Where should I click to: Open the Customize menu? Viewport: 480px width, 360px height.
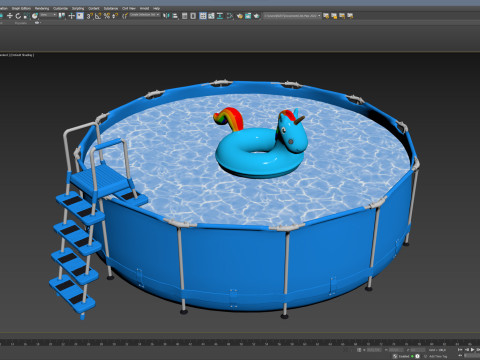(x=60, y=8)
